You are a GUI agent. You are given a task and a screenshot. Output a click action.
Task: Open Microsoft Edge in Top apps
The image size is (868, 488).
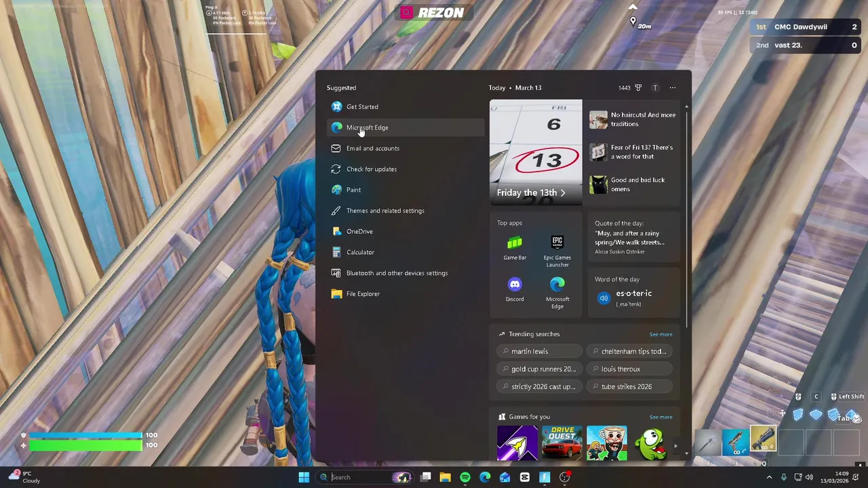click(557, 293)
